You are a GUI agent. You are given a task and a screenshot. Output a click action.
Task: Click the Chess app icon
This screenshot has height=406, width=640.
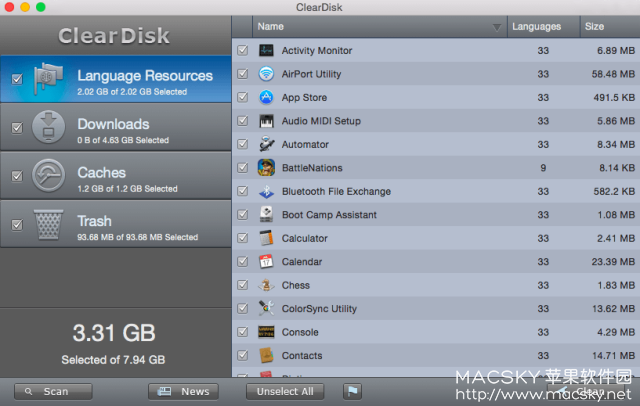pos(266,285)
